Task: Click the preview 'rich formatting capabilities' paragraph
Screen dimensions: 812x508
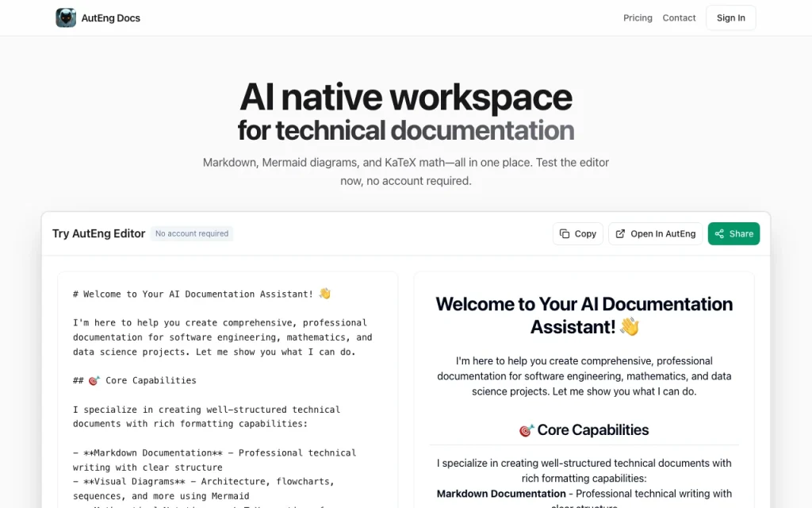Action: click(x=584, y=471)
